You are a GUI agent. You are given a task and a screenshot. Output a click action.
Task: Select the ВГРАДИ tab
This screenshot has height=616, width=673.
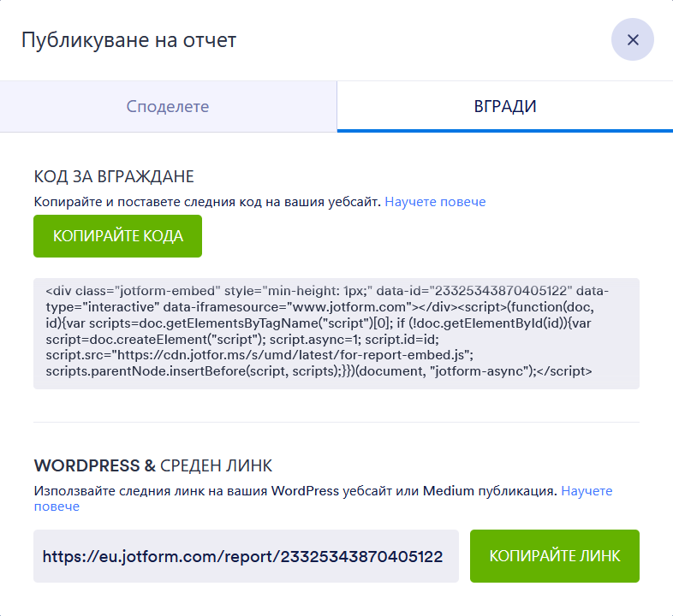(505, 106)
